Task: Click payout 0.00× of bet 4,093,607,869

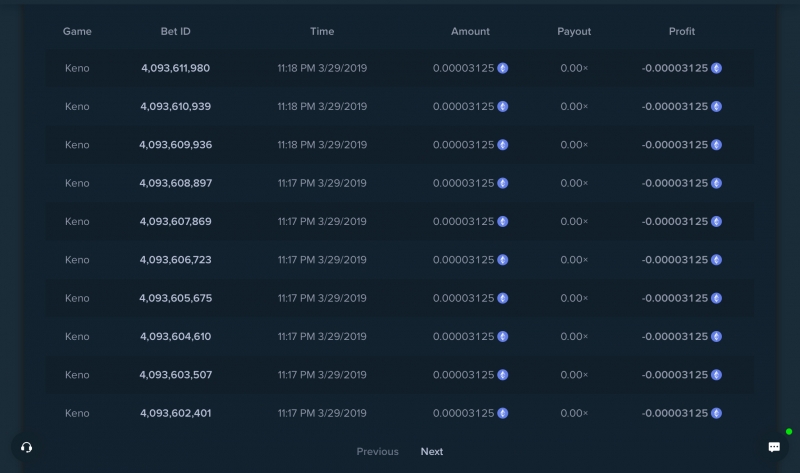Action: (x=574, y=221)
